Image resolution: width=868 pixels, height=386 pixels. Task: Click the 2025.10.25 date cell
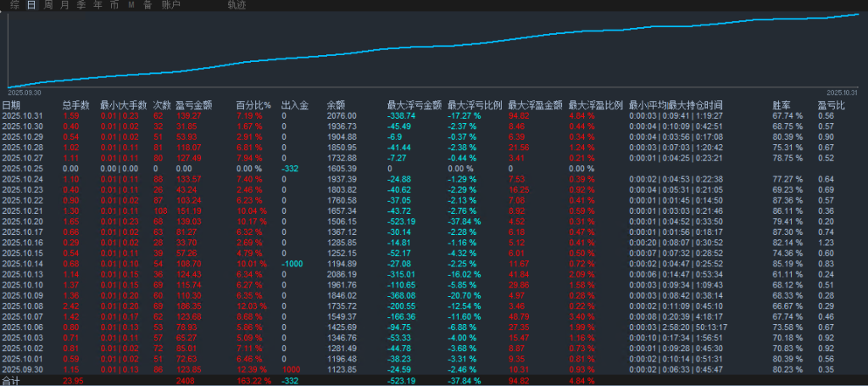tap(20, 168)
